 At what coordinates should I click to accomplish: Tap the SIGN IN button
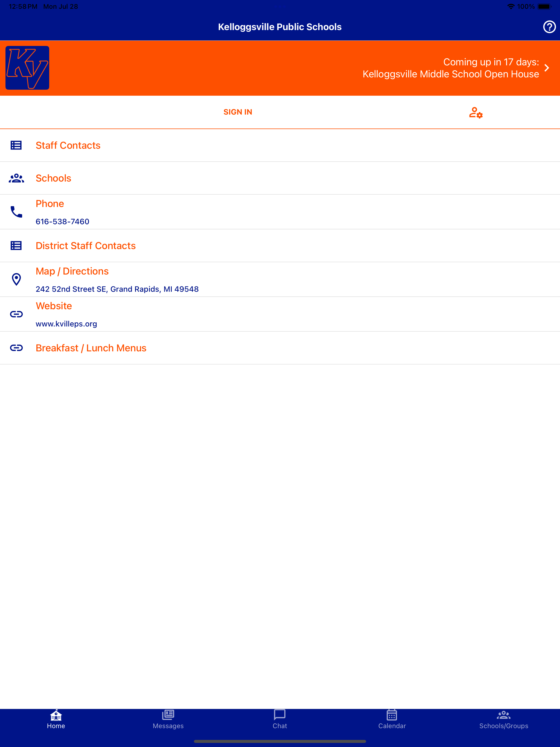(x=238, y=112)
